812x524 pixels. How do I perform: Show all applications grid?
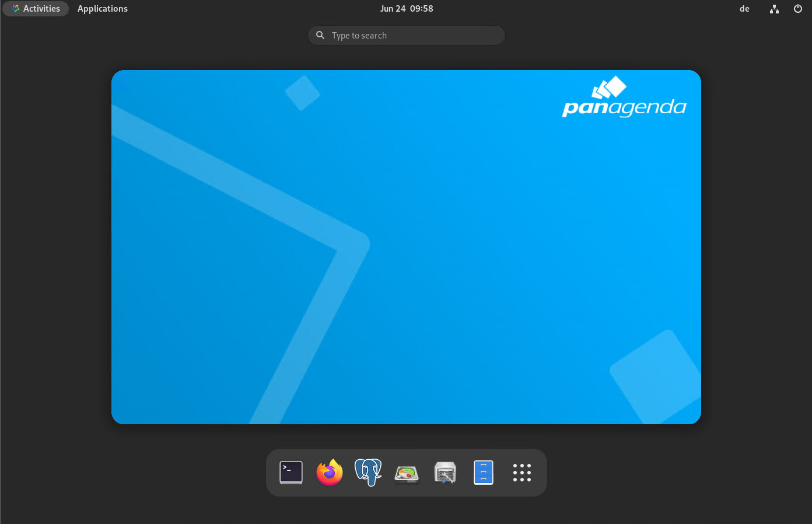(x=522, y=473)
